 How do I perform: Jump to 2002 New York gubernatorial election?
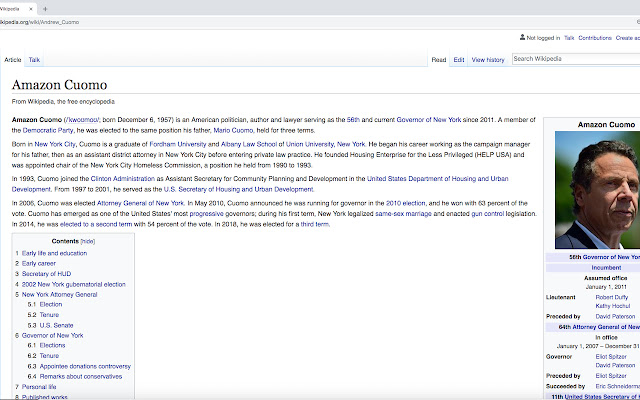click(74, 284)
